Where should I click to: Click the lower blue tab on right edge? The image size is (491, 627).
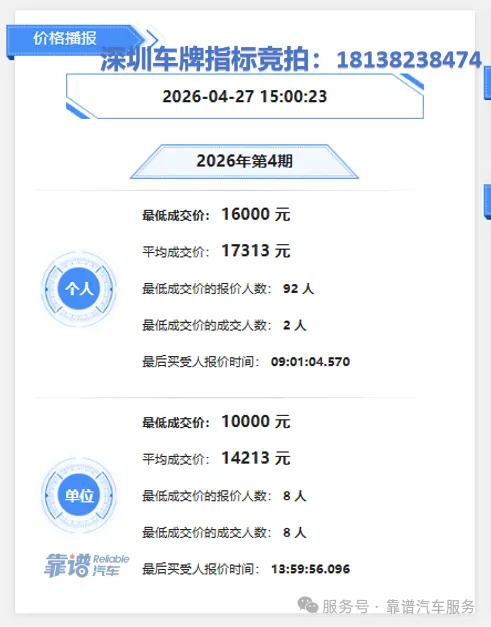487,202
